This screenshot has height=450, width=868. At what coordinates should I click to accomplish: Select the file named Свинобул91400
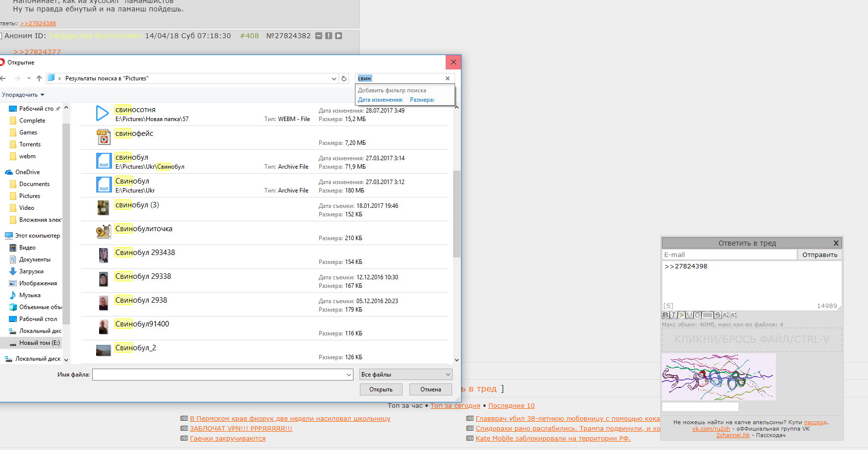pyautogui.click(x=142, y=324)
